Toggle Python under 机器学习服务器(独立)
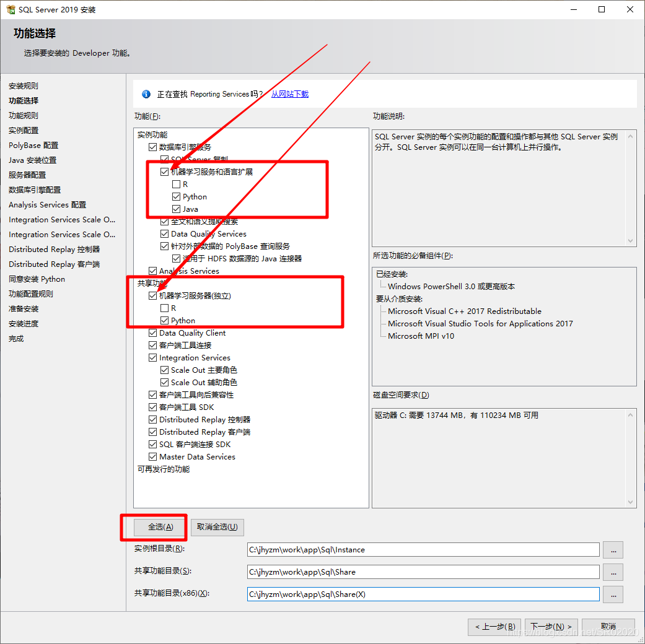Image resolution: width=645 pixels, height=644 pixels. coord(165,320)
